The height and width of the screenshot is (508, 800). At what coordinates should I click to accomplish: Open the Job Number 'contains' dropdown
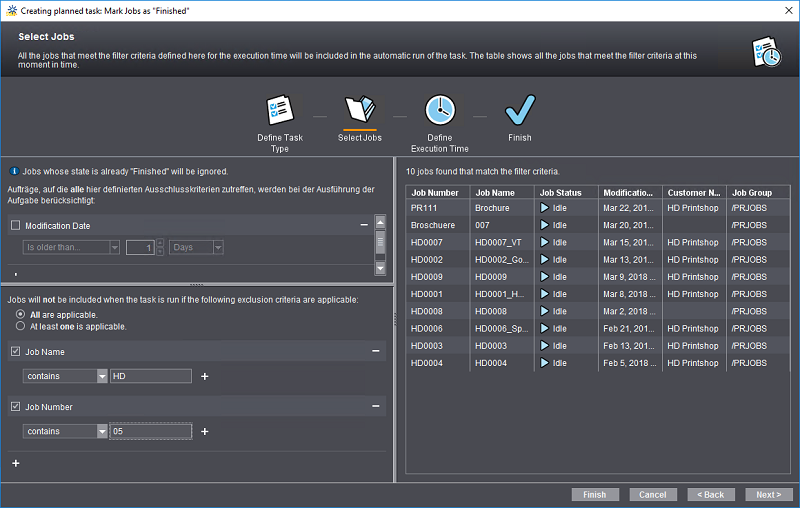tap(102, 431)
